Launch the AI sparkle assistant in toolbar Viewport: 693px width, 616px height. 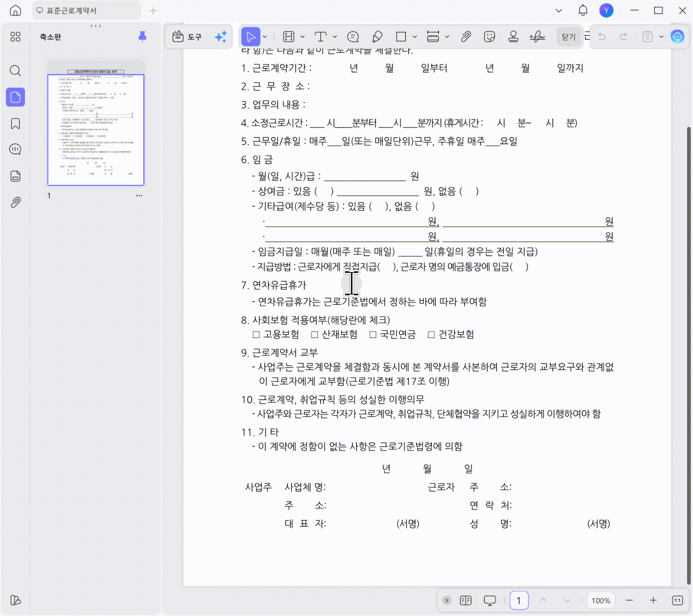point(221,37)
